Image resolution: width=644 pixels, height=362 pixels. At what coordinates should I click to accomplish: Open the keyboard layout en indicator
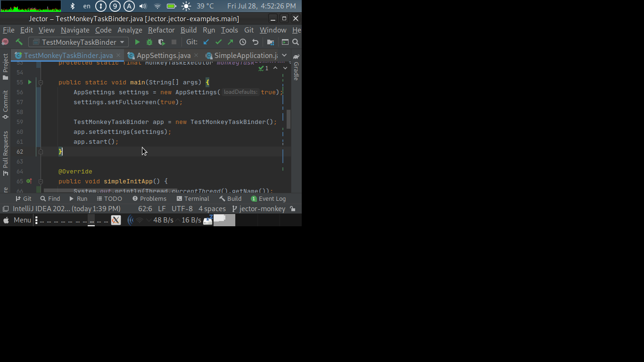[87, 6]
